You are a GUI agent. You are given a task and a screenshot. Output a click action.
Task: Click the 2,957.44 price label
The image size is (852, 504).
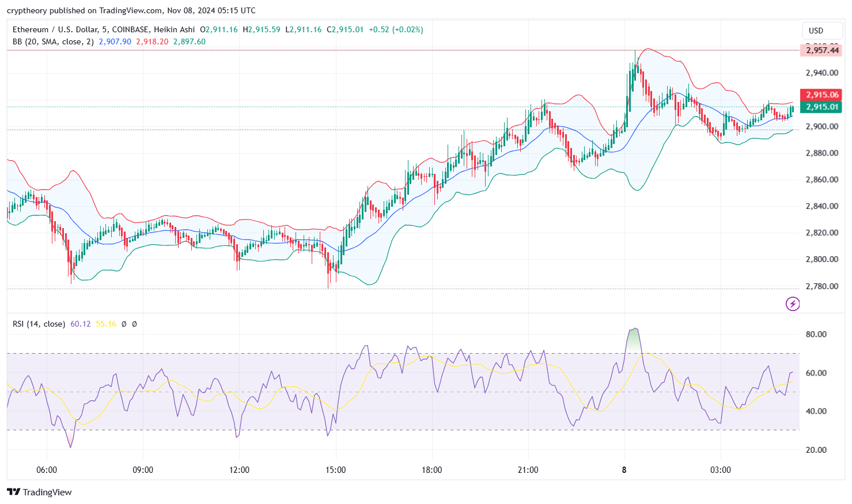[822, 50]
